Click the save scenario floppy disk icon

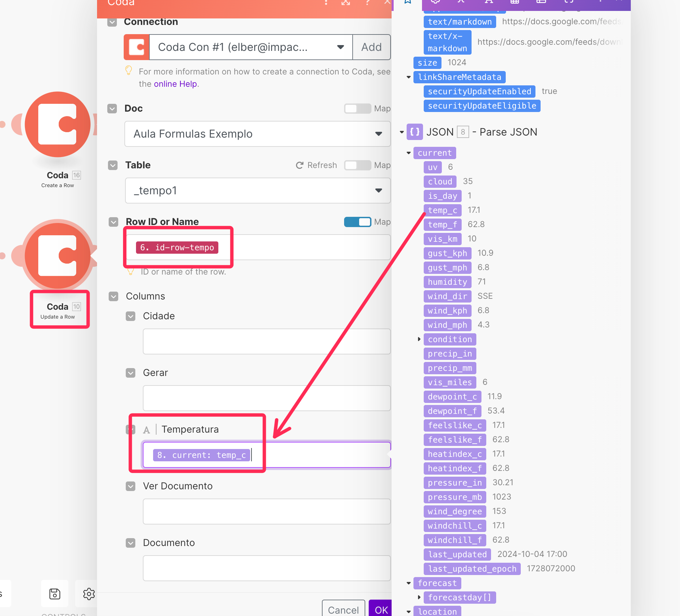55,594
